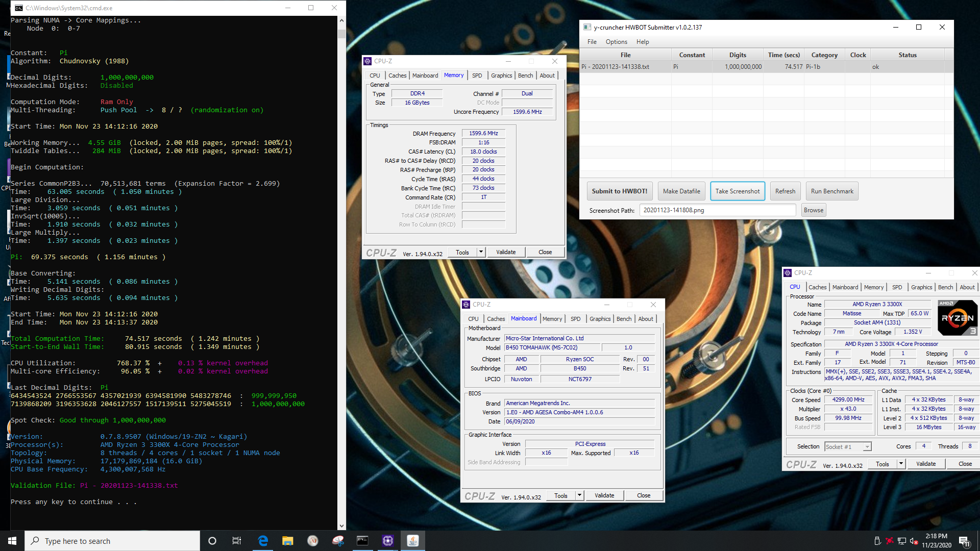980x551 pixels.
Task: Click Take Screenshot button
Action: 737,191
